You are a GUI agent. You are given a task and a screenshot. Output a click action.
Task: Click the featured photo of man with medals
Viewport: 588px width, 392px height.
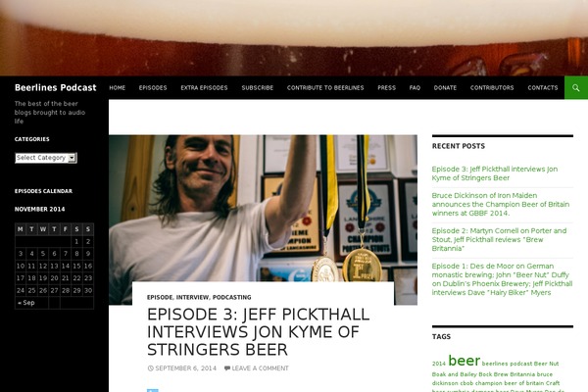[263, 208]
